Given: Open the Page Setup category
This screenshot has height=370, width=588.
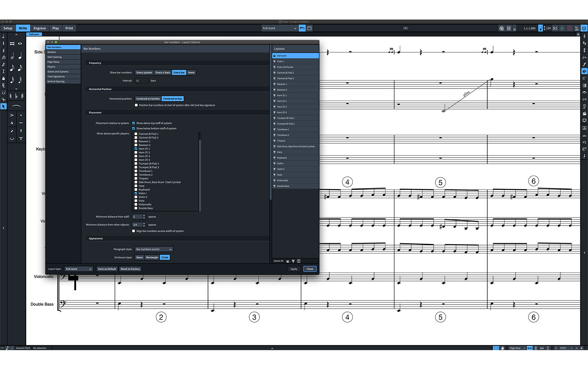Looking at the screenshot, I should (63, 62).
